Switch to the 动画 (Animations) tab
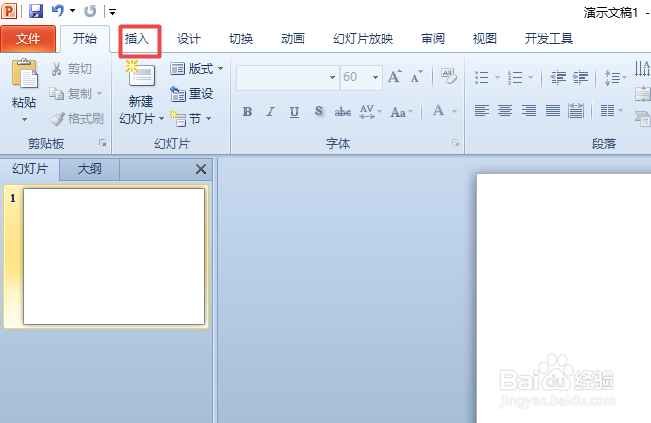This screenshot has height=423, width=651. tap(293, 39)
